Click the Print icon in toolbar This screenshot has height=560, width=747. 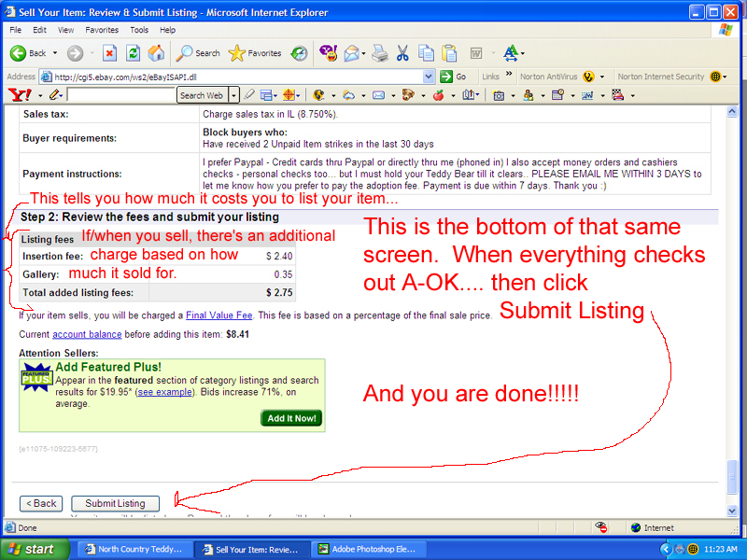click(380, 53)
